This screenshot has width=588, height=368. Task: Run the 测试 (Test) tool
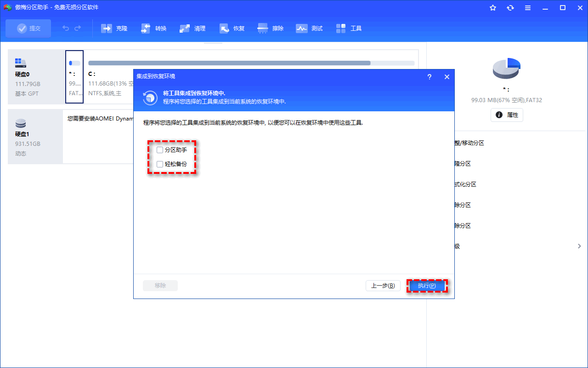(309, 28)
